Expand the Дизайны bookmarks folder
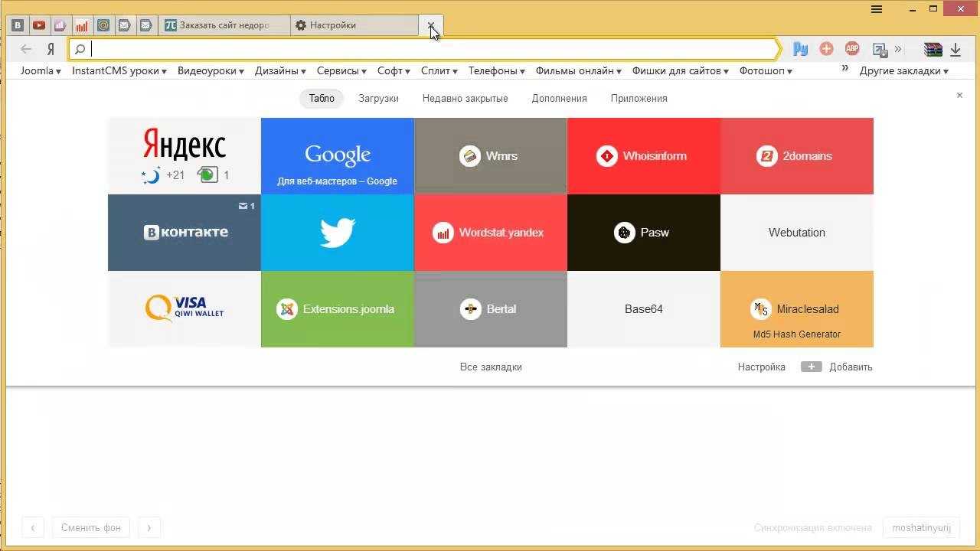This screenshot has height=551, width=980. [x=280, y=70]
